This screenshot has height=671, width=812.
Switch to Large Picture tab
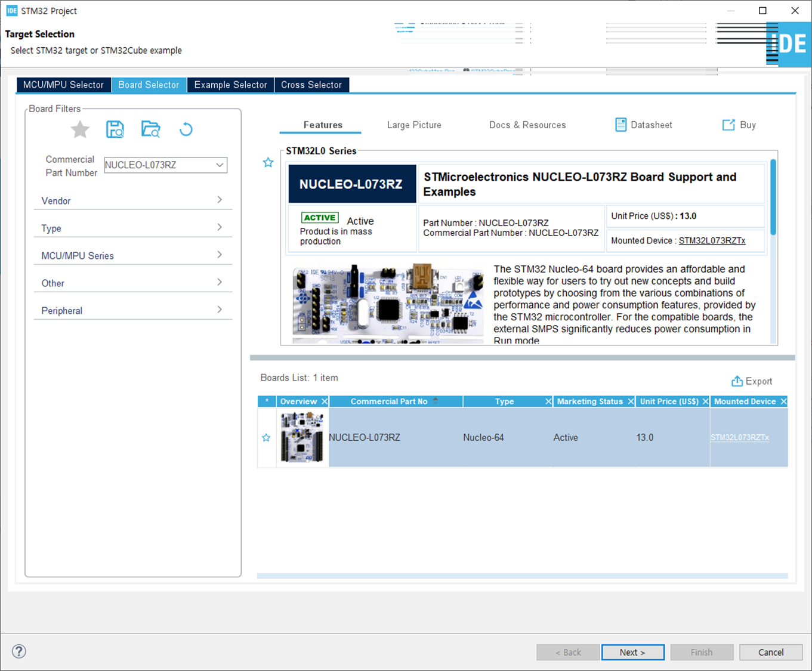click(x=414, y=125)
